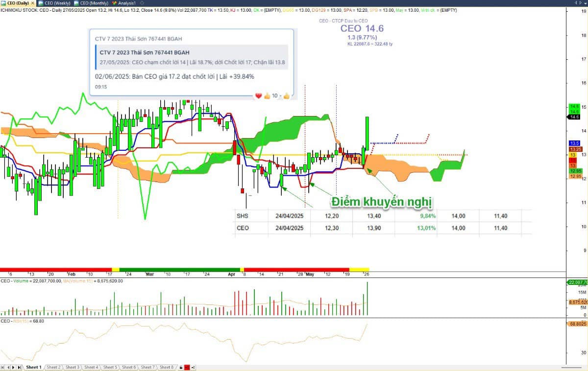The height and width of the screenshot is (371, 588).
Task: Click the red symbol-link icon near sheets
Action: click(187, 367)
